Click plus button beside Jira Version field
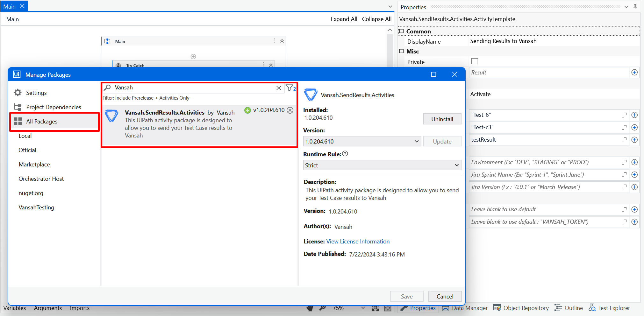 point(634,187)
